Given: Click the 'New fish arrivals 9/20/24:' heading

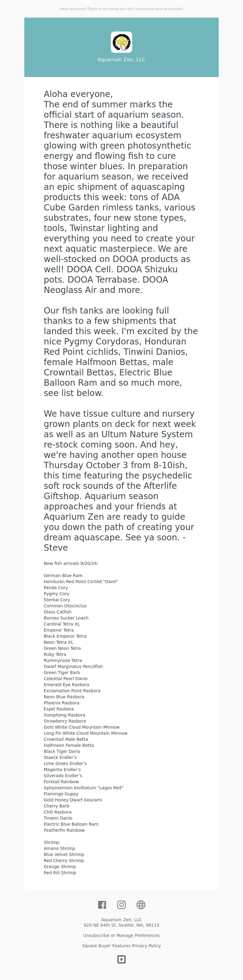Looking at the screenshot, I should click(x=71, y=563).
